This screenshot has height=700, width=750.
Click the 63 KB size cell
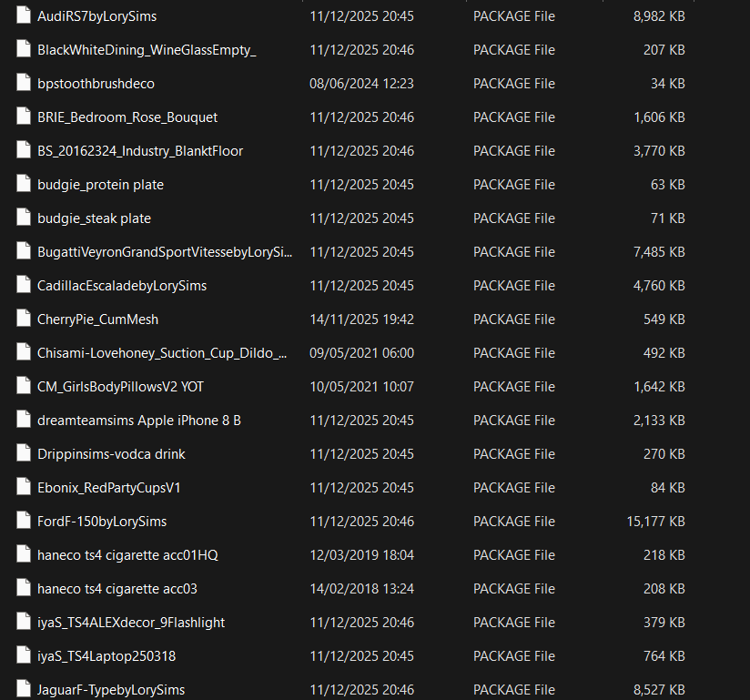[x=668, y=185]
